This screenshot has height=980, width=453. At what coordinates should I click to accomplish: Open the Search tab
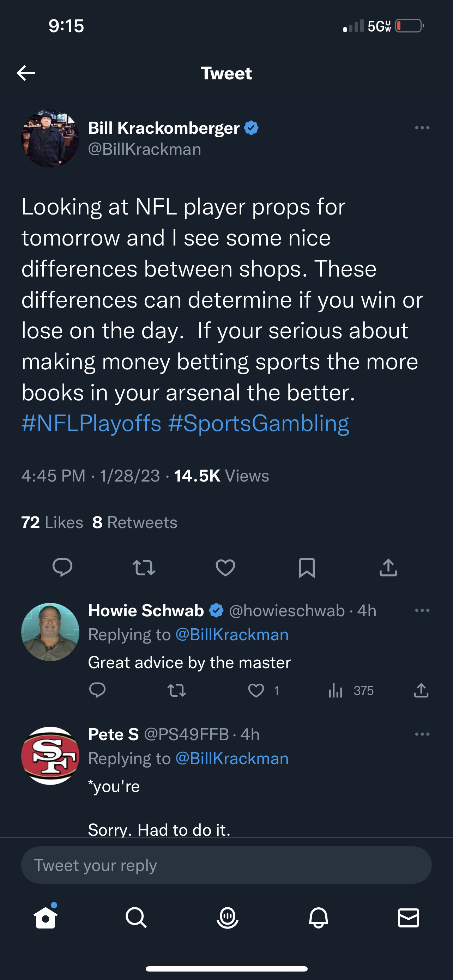coord(136,917)
